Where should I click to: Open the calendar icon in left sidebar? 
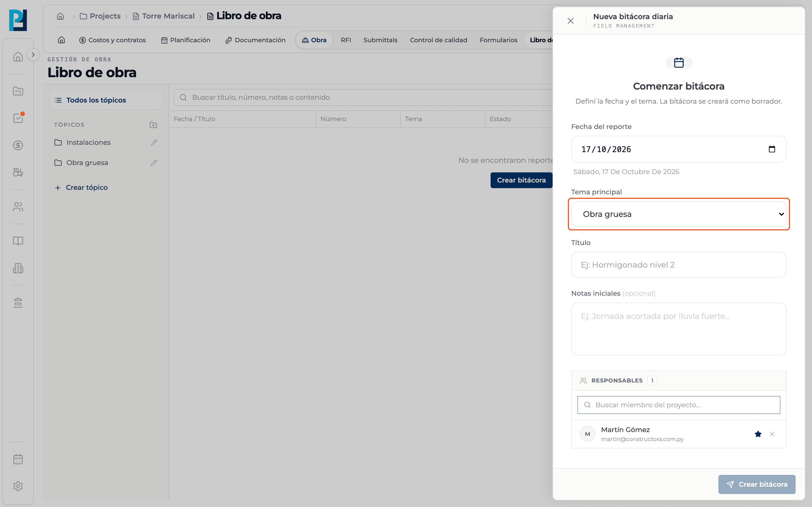18,459
